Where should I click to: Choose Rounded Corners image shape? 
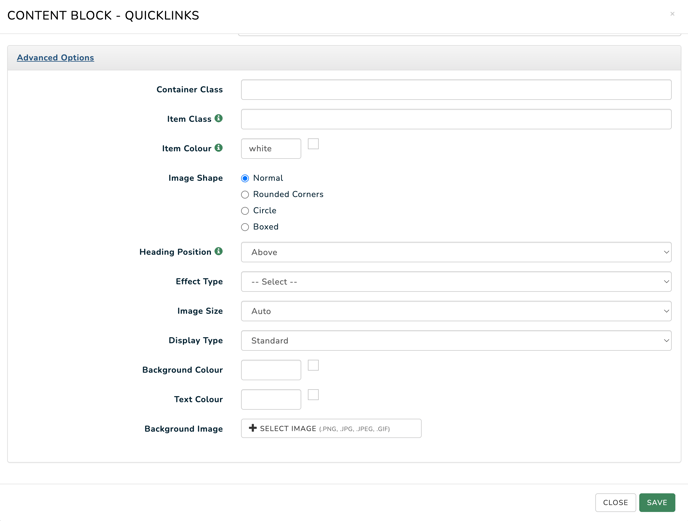tap(245, 194)
